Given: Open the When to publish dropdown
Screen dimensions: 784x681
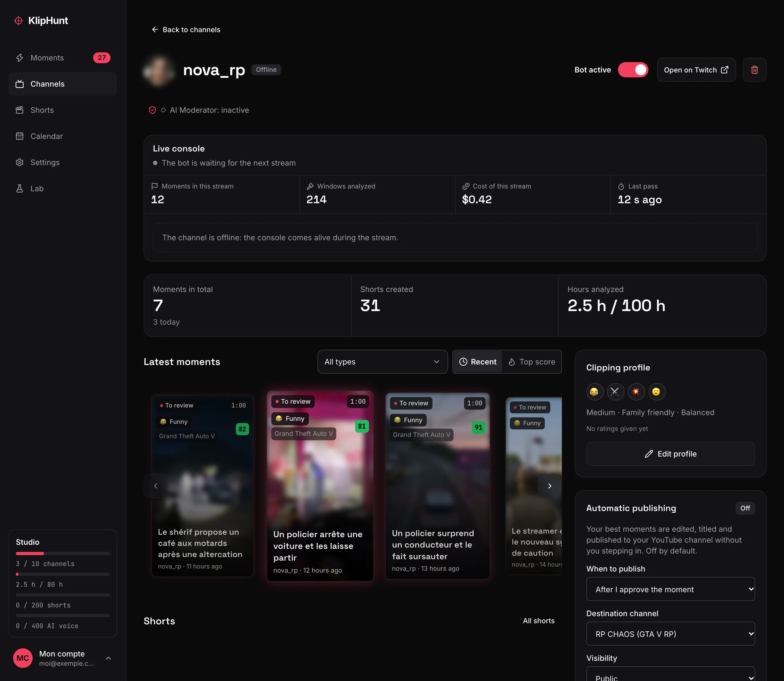Looking at the screenshot, I should tap(670, 589).
